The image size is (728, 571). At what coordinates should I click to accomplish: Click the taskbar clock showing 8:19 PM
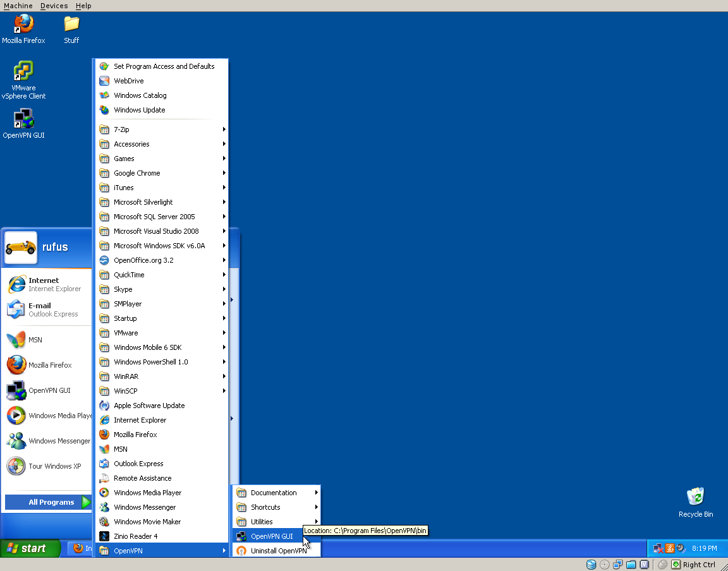point(705,548)
